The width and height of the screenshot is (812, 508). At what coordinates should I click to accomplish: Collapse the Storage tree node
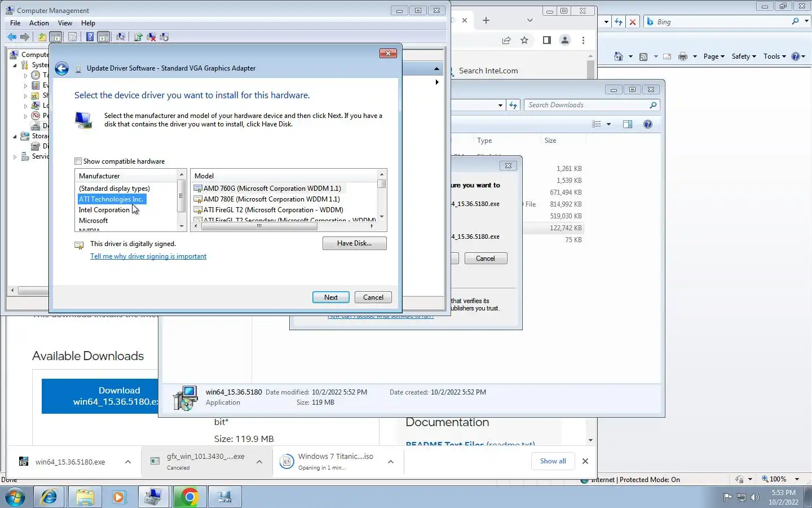tap(15, 136)
